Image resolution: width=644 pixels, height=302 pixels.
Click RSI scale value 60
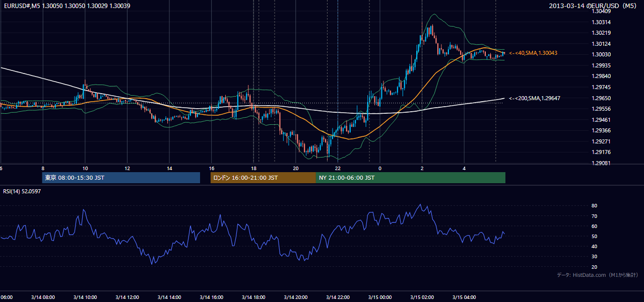pyautogui.click(x=595, y=226)
